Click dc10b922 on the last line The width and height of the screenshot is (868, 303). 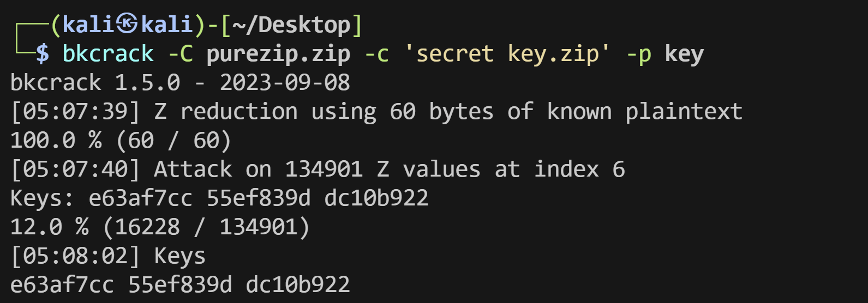[298, 284]
